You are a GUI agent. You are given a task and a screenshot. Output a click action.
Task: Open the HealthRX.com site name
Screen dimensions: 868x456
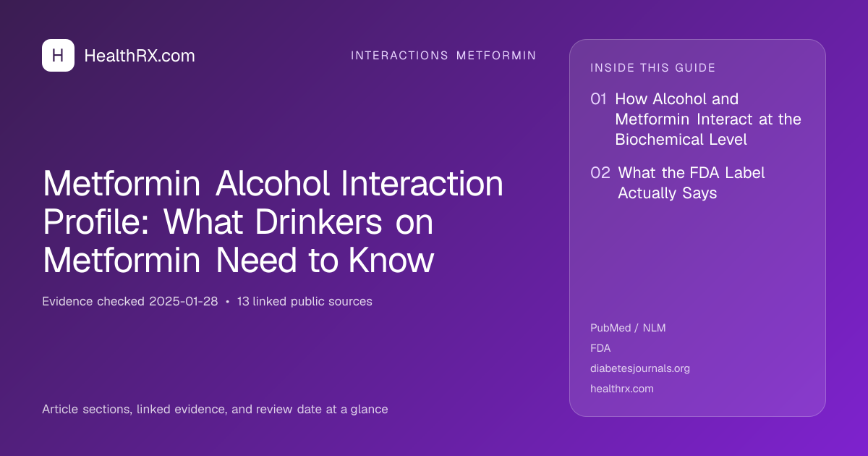coord(140,56)
